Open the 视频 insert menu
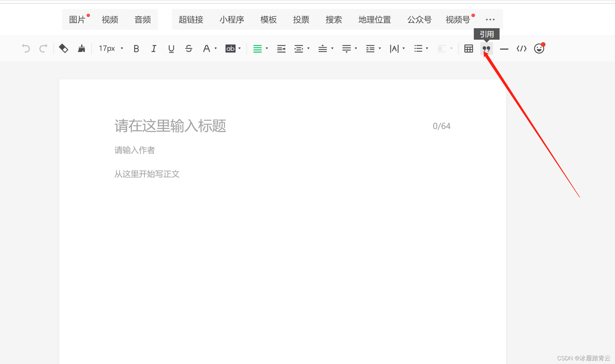This screenshot has height=364, width=615. pos(110,20)
